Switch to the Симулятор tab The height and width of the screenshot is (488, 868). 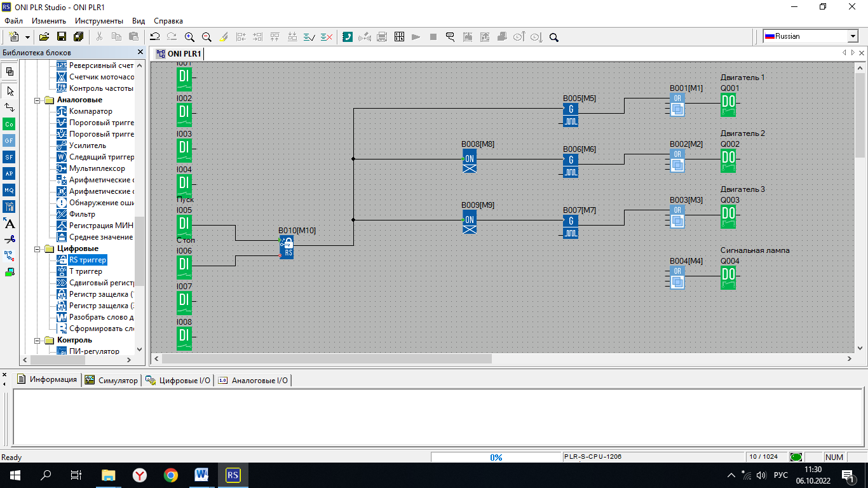pos(112,380)
